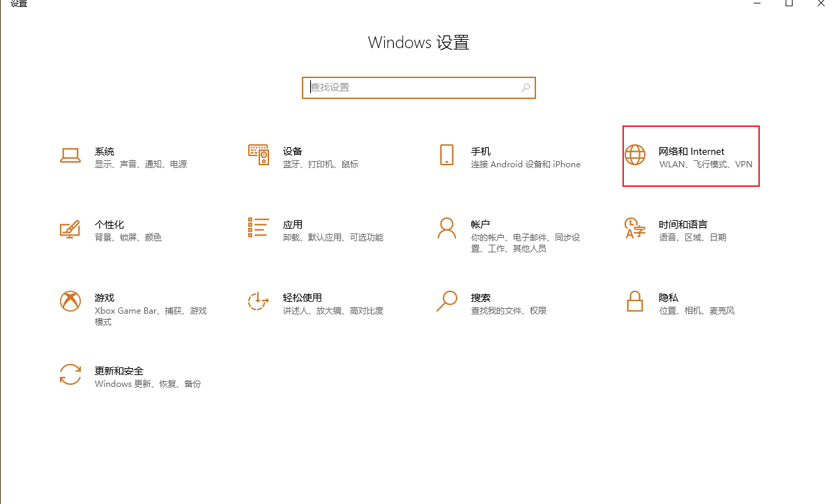Click the 'WLAN、飞行模式、VPN' description text
833x504 pixels.
(x=705, y=165)
